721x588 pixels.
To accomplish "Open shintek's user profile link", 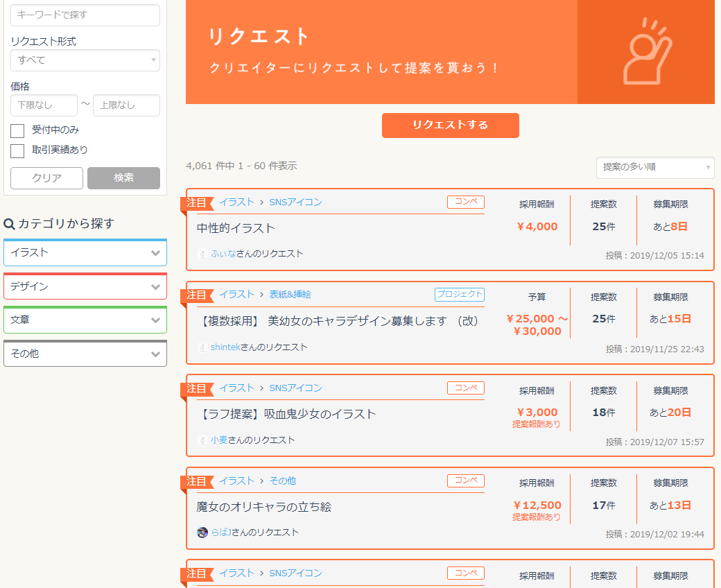I will coord(225,347).
